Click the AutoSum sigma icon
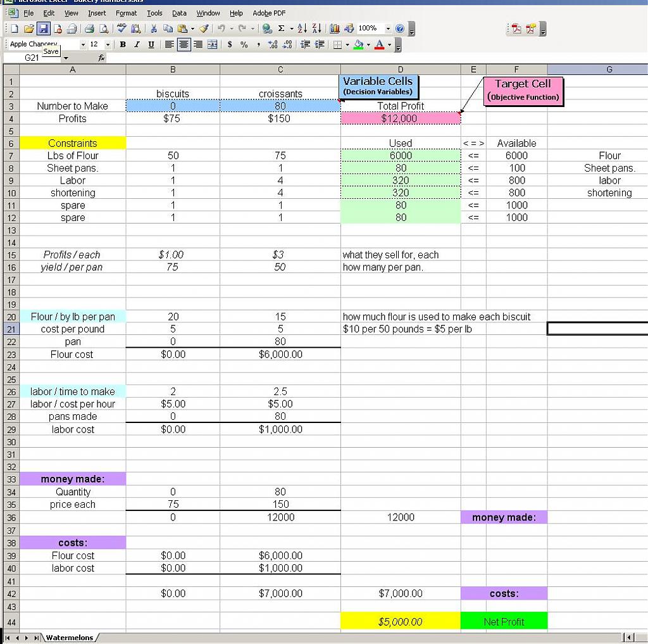Viewport: 648px width, 644px height. point(281,28)
